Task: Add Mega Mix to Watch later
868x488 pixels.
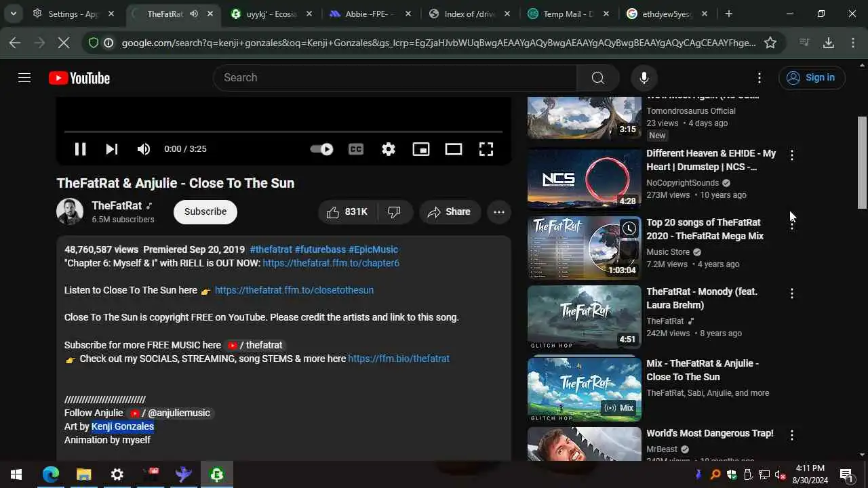Action: pyautogui.click(x=629, y=228)
